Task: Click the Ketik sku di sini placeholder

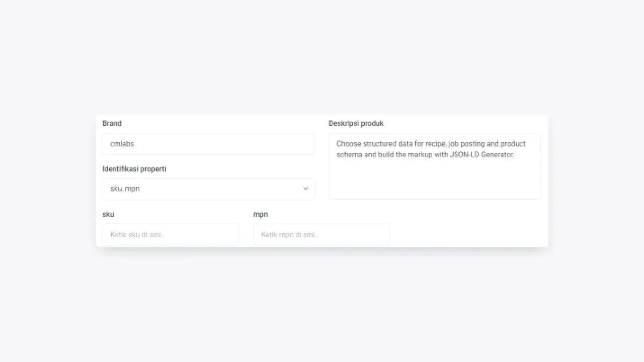Action: coord(137,234)
